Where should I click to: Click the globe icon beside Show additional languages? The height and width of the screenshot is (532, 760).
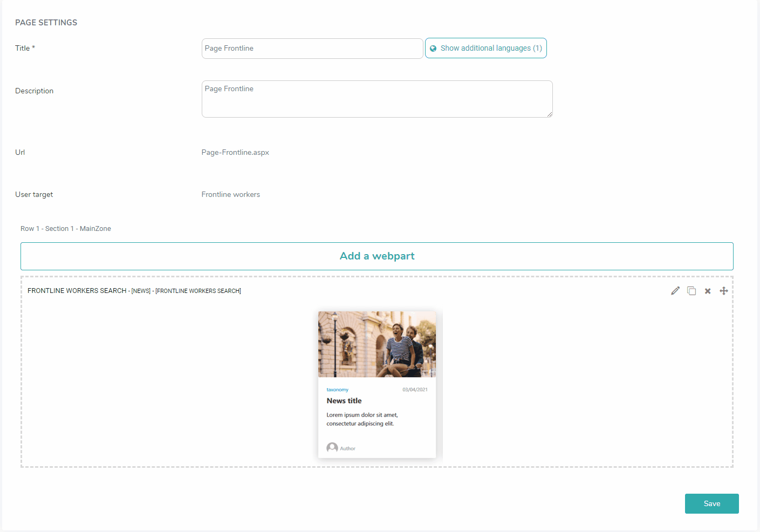(x=433, y=48)
